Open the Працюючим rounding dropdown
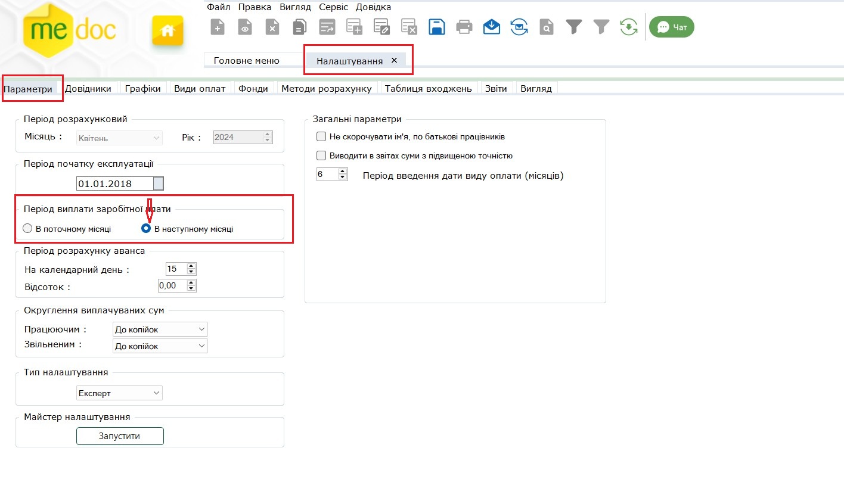Screen dimensions: 844x504 160,329
